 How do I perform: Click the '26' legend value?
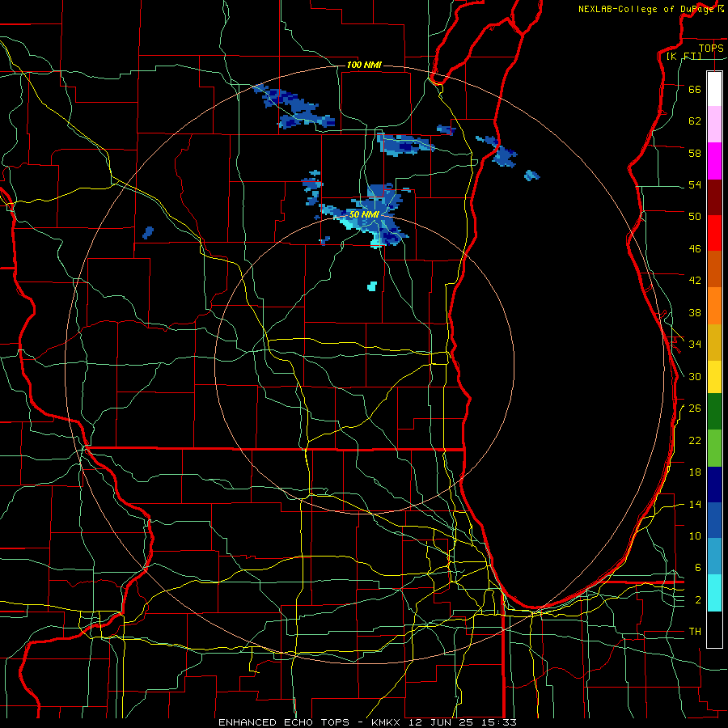(695, 408)
